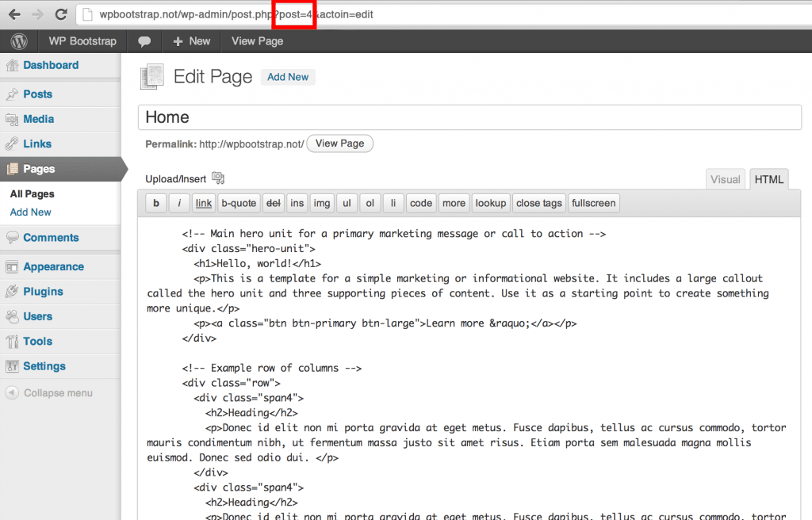Viewport: 812px width, 520px height.
Task: Click the page title field containing Home
Action: coord(469,117)
